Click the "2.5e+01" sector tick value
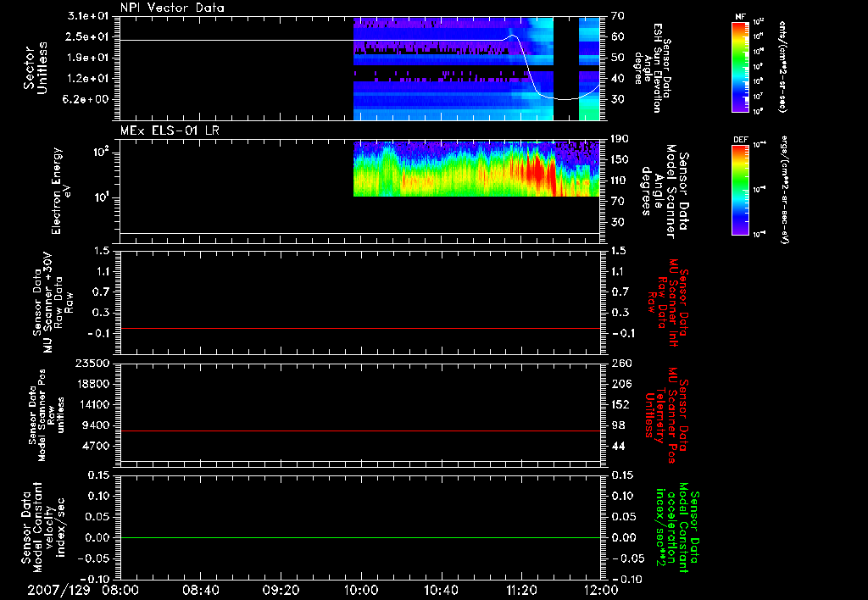 pos(88,37)
